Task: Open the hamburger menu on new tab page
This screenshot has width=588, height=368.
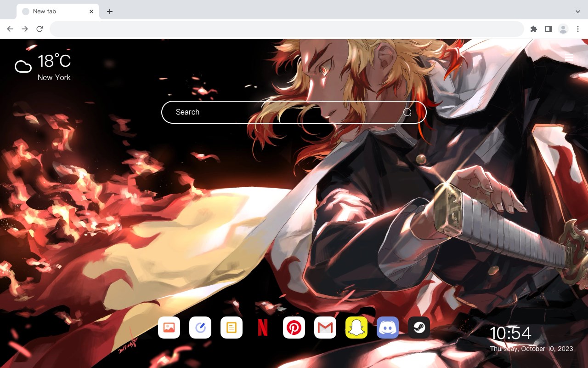Action: click(x=569, y=57)
